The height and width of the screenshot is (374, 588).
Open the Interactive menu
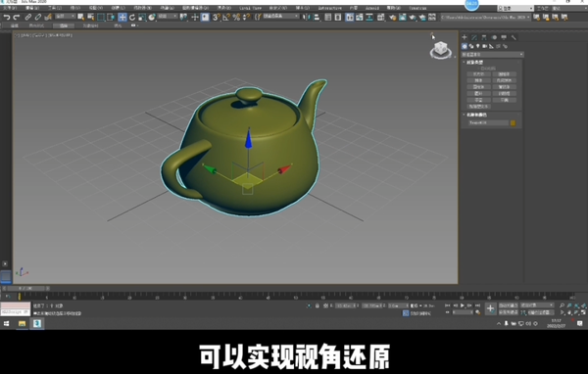pyautogui.click(x=329, y=8)
